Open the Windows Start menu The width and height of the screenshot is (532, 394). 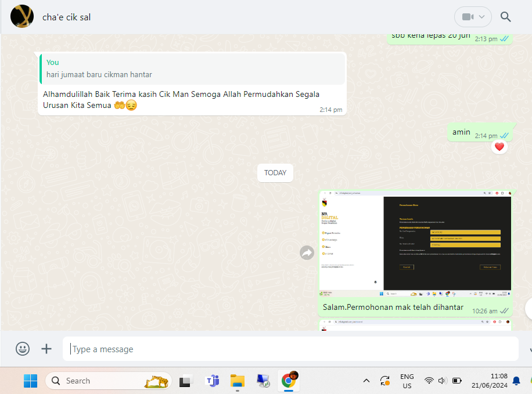tap(30, 381)
